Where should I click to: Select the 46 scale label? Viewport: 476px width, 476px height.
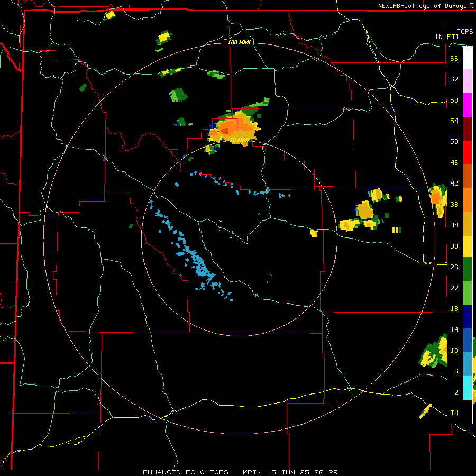[454, 163]
